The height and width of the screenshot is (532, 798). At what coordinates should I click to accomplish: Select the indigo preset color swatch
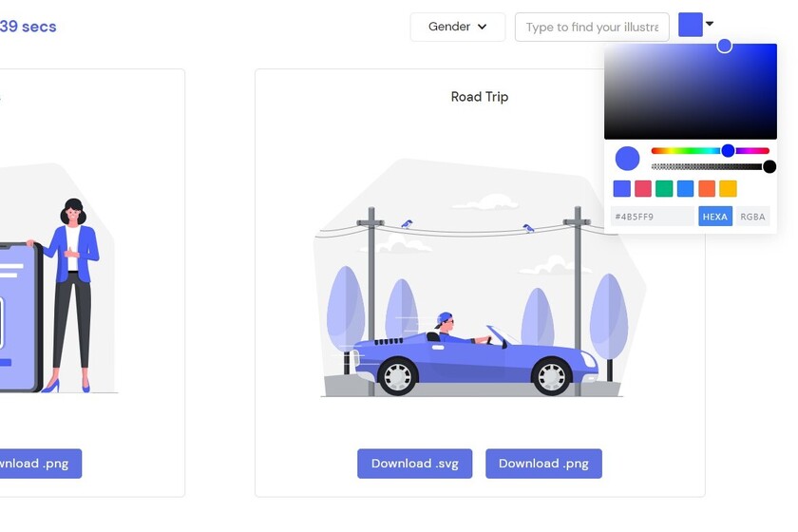pyautogui.click(x=622, y=189)
